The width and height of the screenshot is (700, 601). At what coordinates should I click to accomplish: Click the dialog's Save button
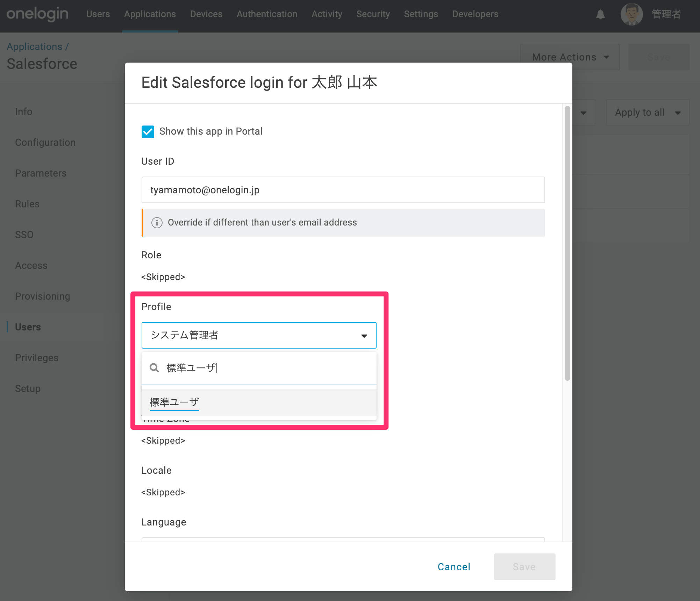coord(524,567)
